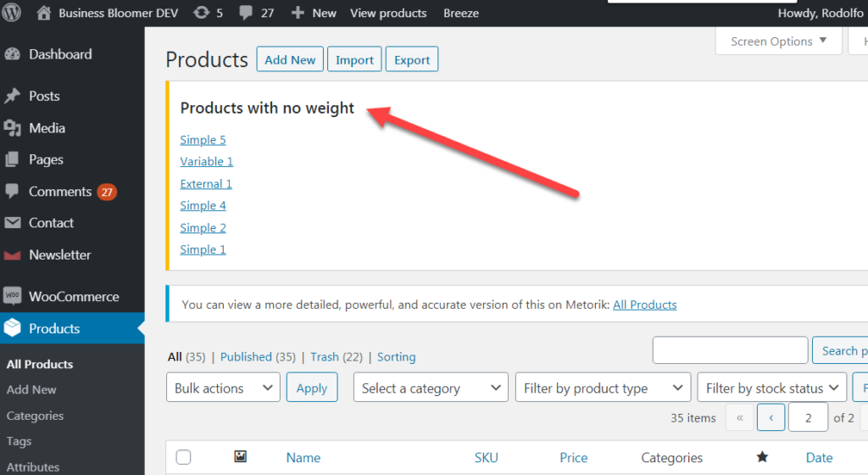Open Tags submenu item

(x=19, y=441)
